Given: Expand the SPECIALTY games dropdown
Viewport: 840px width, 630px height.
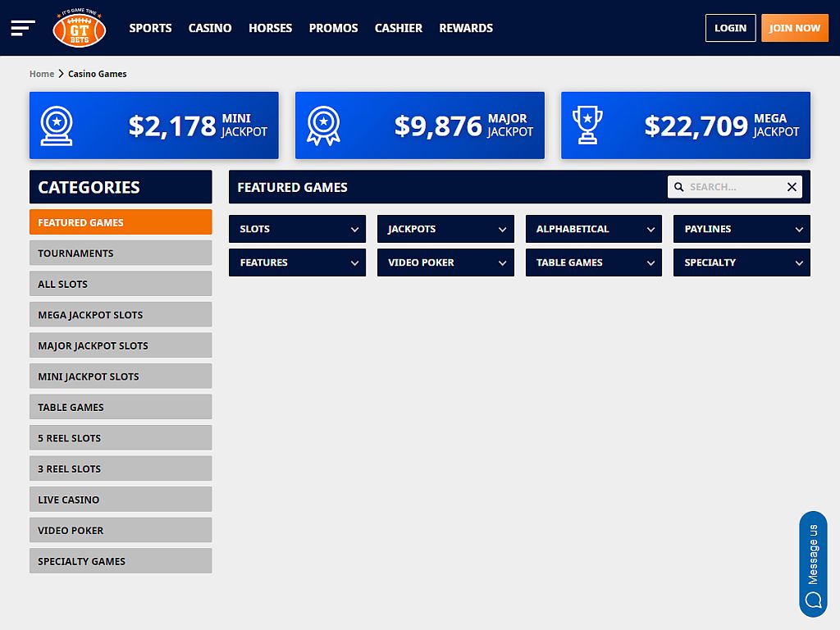Looking at the screenshot, I should click(742, 262).
